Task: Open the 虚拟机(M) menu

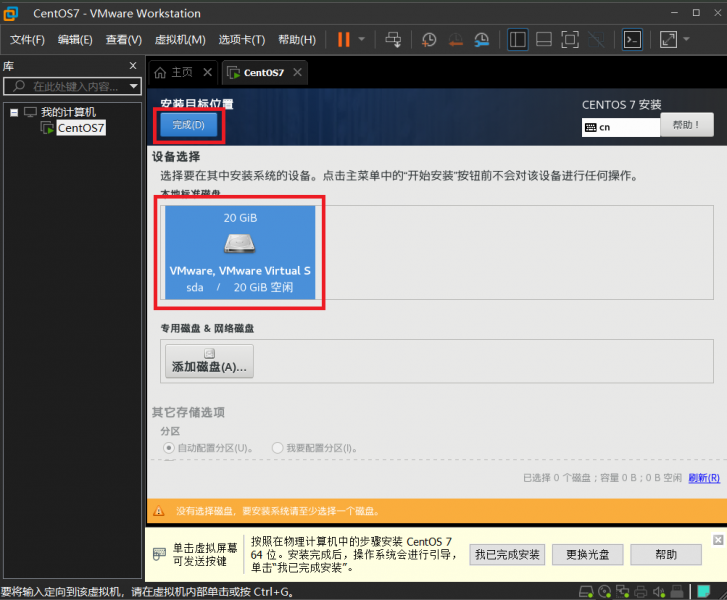Action: point(180,40)
